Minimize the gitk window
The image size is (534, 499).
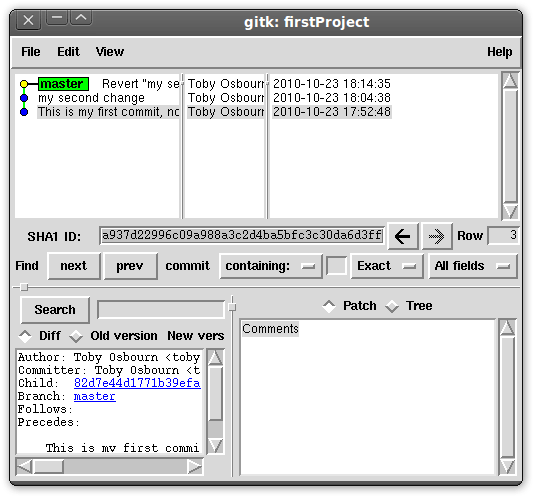pos(57,17)
